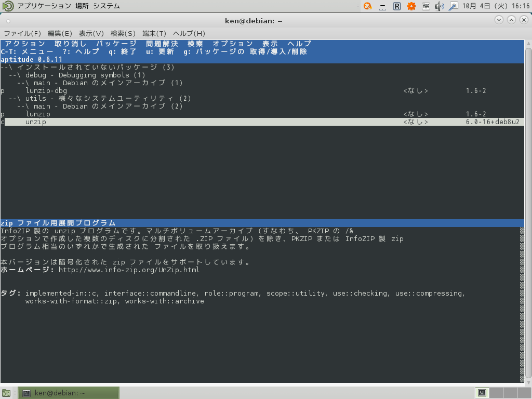Open aptitude アクション menu
This screenshot has width=532, height=399.
pyautogui.click(x=25, y=44)
